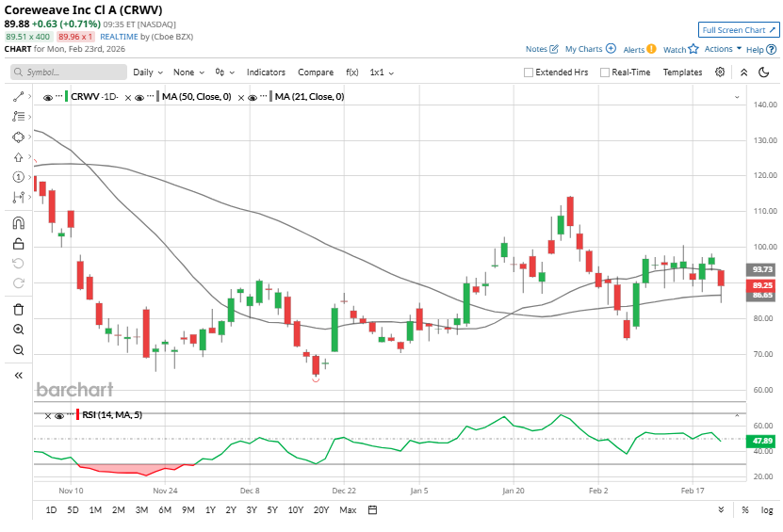This screenshot has height=532, width=783.
Task: Remove the MA (50, Close, 0) study
Action: pos(128,98)
